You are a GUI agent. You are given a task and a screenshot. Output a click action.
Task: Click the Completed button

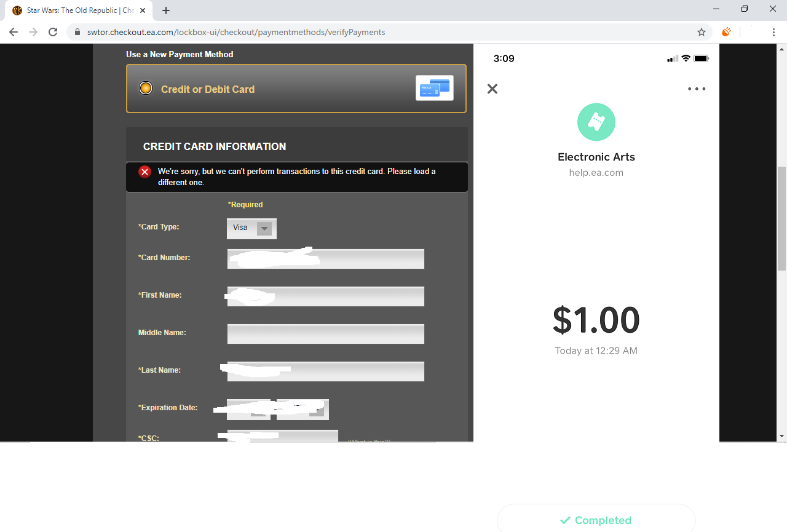(596, 520)
